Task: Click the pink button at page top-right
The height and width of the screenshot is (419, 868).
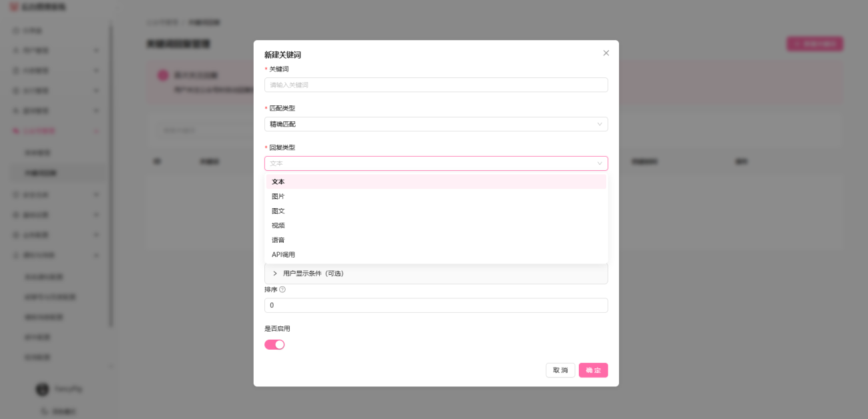Action: tap(815, 44)
